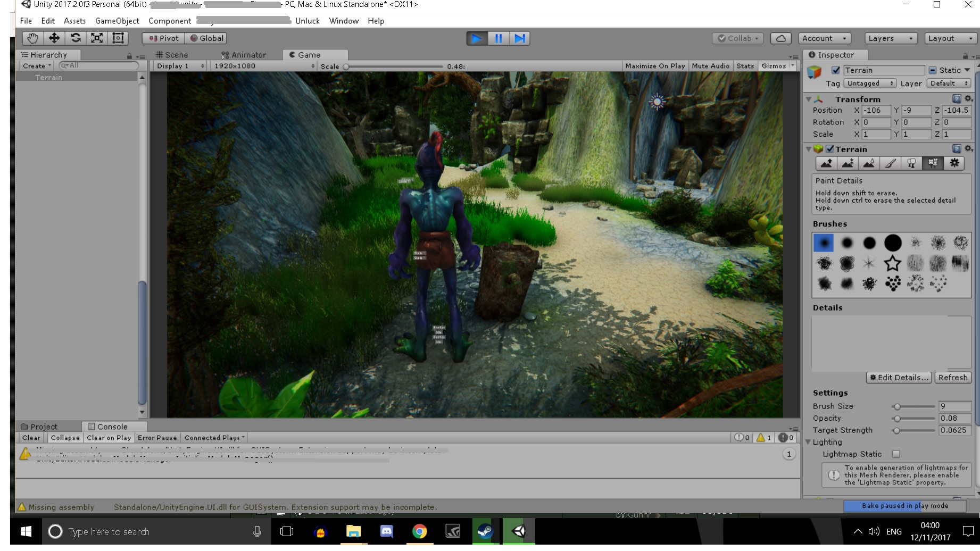Screen dimensions: 980x551
Task: Click the Pause playback button
Action: click(x=498, y=38)
